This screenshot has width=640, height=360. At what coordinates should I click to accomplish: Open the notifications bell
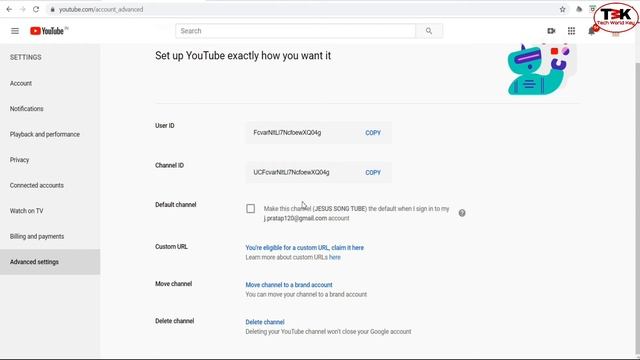(591, 31)
